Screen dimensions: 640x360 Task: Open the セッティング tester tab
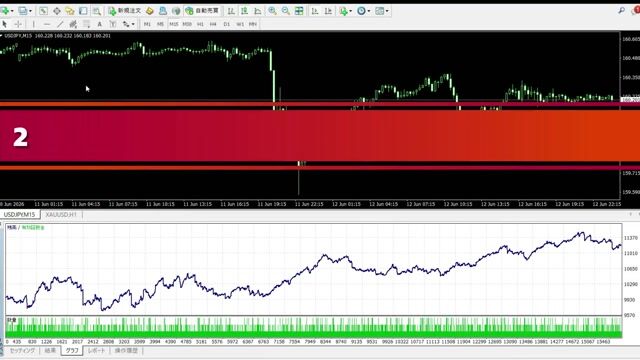coord(22,351)
